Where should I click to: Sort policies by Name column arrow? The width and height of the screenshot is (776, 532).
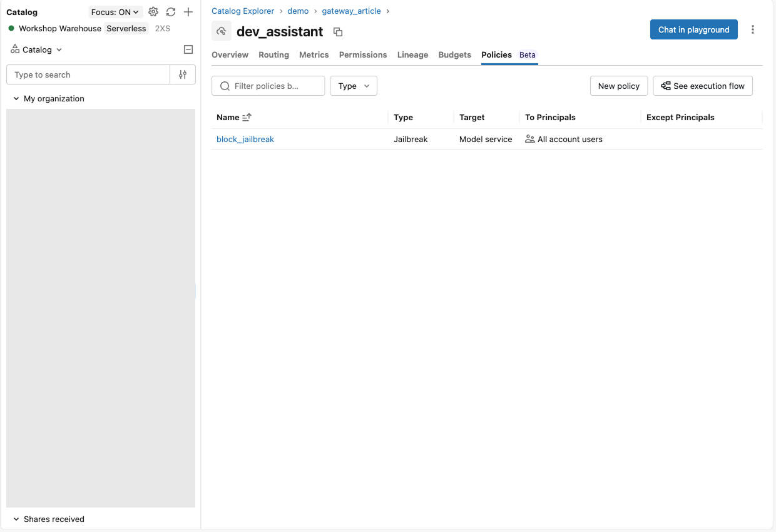tap(247, 117)
